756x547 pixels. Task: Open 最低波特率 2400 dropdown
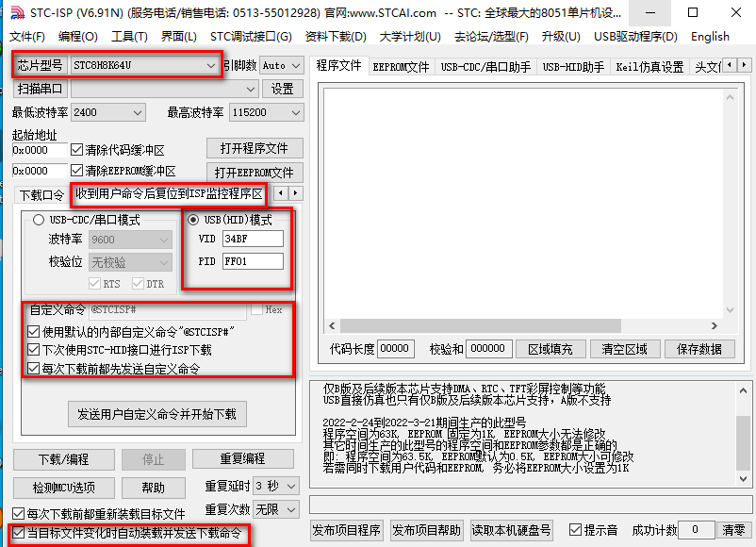(x=107, y=112)
